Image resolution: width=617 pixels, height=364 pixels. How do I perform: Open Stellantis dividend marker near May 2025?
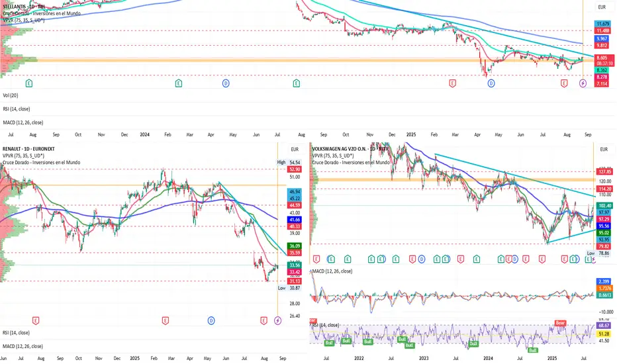491,83
